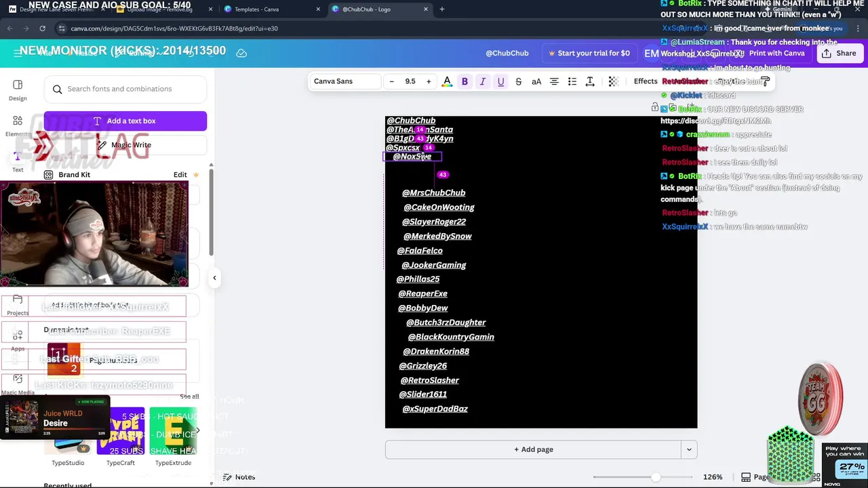Open the Magic Write tool
The height and width of the screenshot is (488, 868).
click(125, 145)
